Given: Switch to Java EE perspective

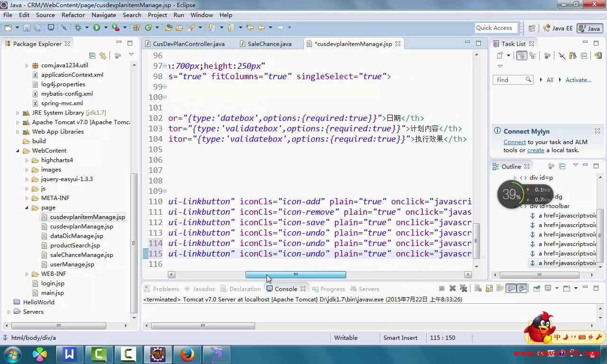Looking at the screenshot, I should (x=558, y=28).
